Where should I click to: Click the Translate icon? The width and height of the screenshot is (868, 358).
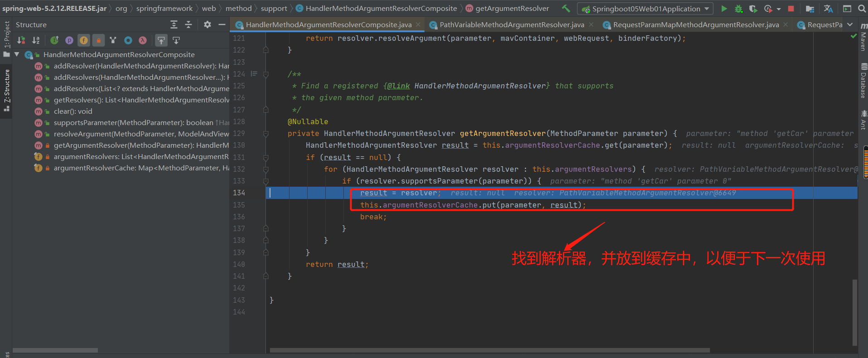[x=828, y=9]
